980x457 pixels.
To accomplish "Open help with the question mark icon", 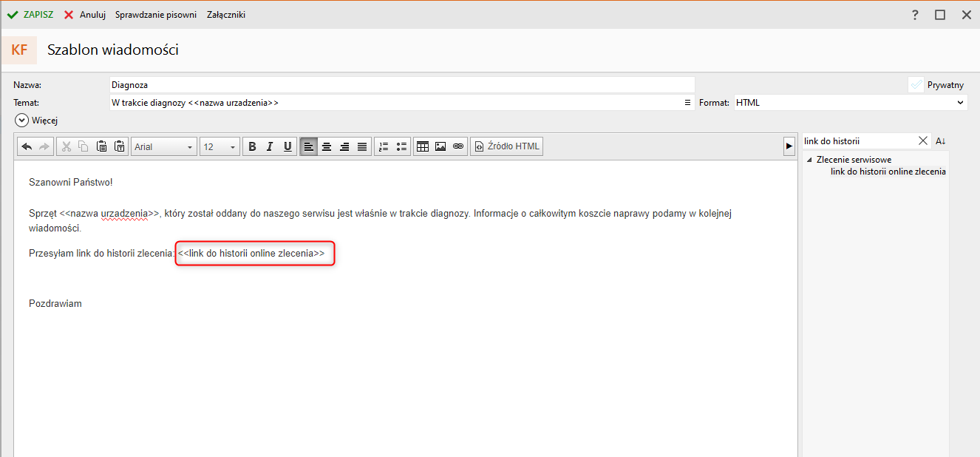I will (915, 15).
